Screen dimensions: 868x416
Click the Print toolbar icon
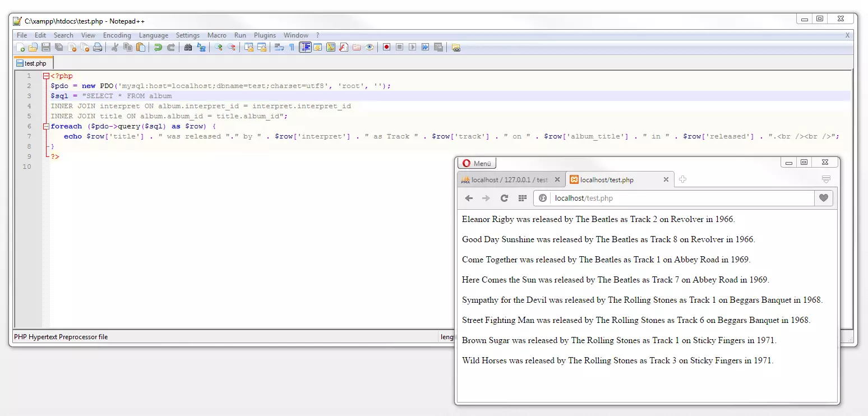point(98,48)
